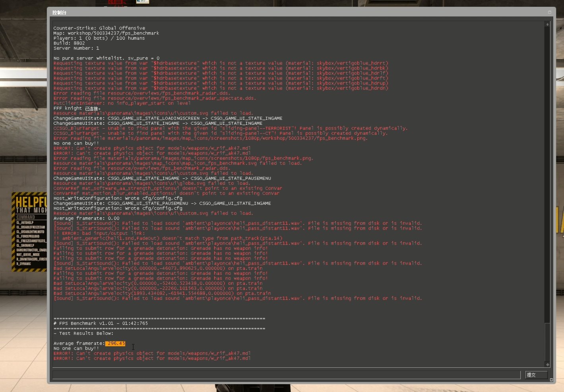Click the PAUSEMENU -> INGAME state line
The width and height of the screenshot is (564, 392).
pyautogui.click(x=162, y=203)
